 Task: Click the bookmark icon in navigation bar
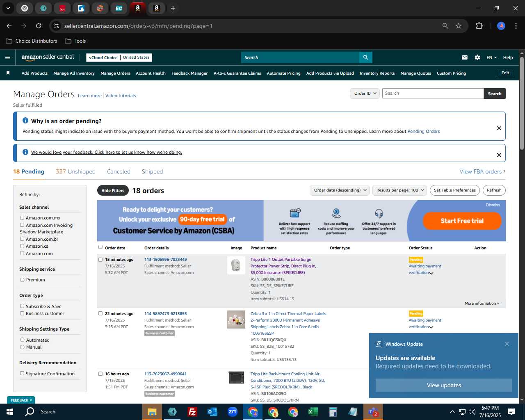(8, 73)
